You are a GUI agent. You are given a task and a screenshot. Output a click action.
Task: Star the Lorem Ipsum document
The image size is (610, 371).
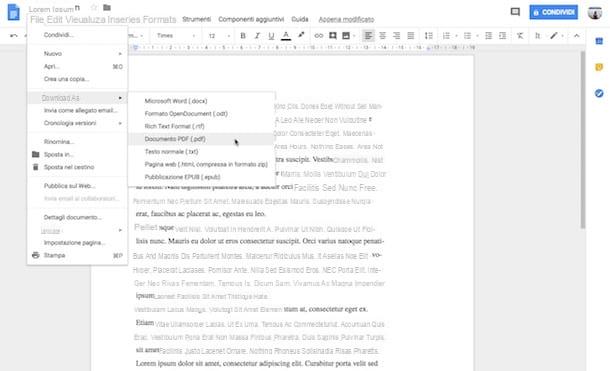tap(93, 7)
